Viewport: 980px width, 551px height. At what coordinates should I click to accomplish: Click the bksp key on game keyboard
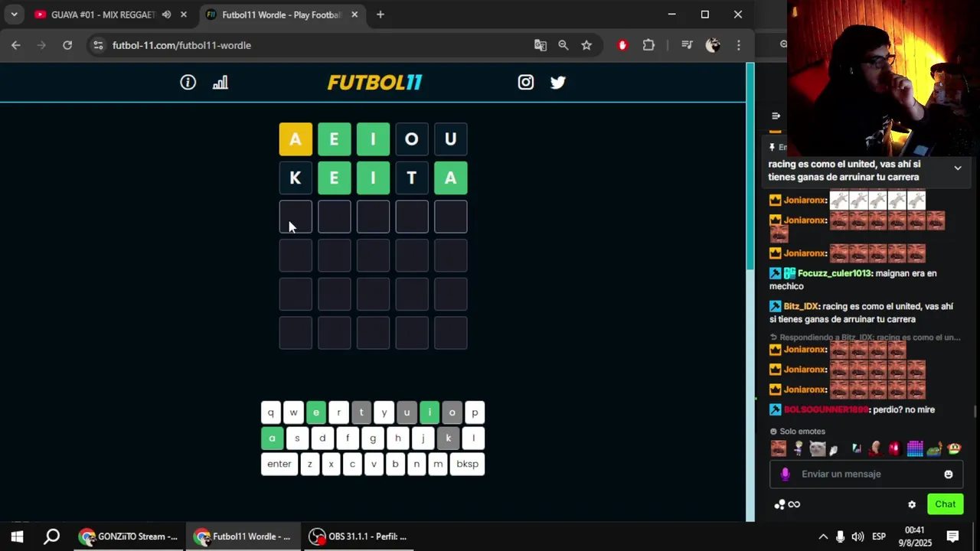coord(467,464)
